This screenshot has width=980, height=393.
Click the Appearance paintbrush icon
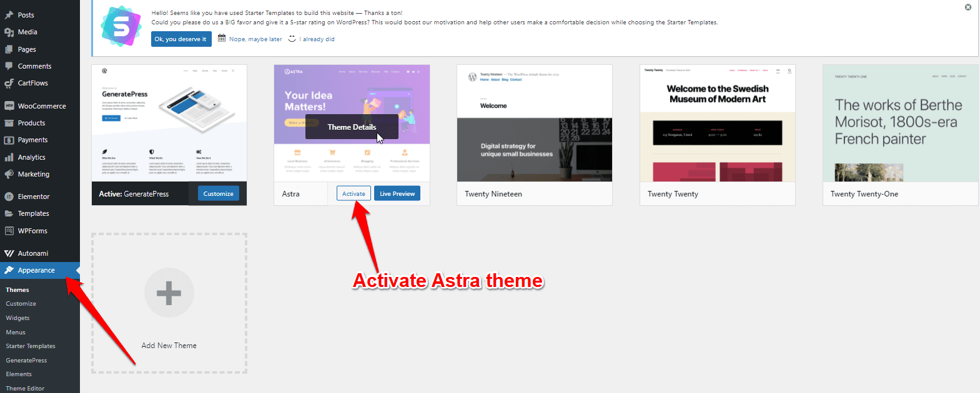[x=9, y=270]
